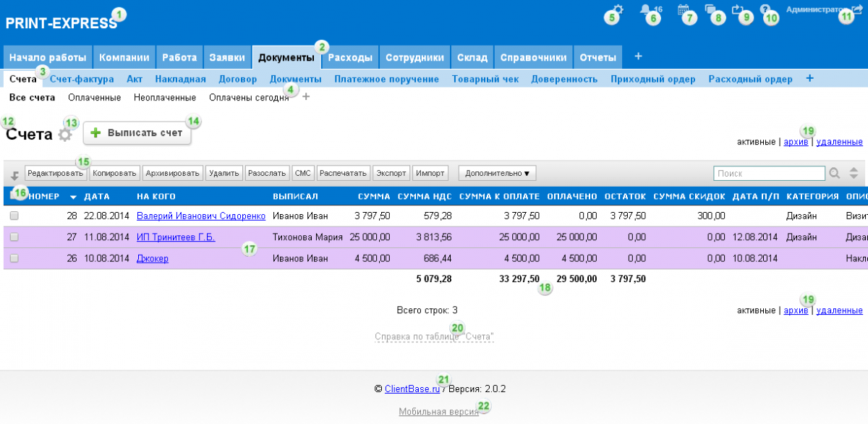Check the row checkbox for invoice 26

(14, 258)
